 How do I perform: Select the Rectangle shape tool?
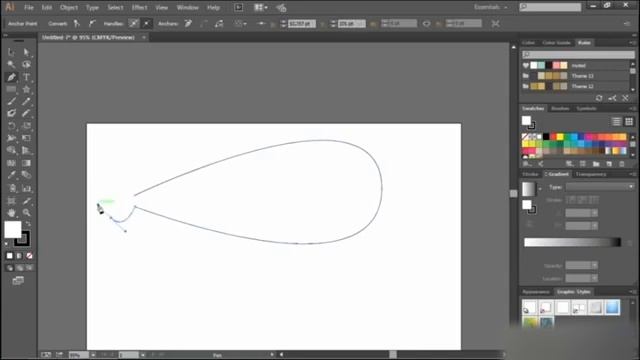11,89
